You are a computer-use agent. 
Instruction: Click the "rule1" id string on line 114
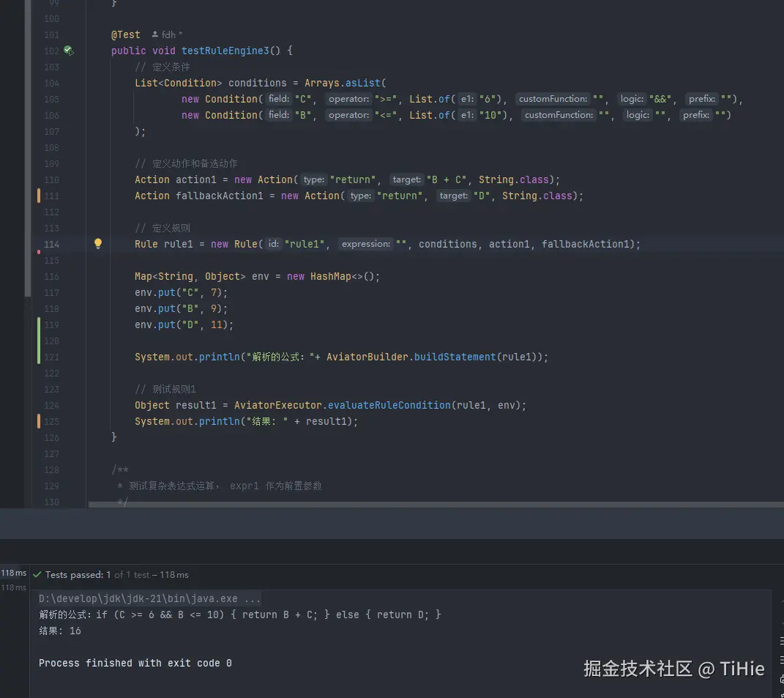(x=305, y=244)
